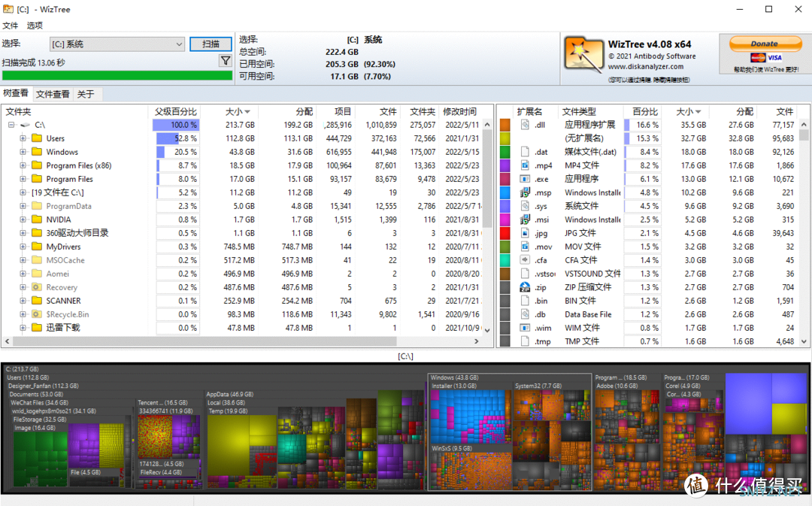This screenshot has height=506, width=812.
Task: Click the .cfa file type icon
Action: click(x=525, y=260)
